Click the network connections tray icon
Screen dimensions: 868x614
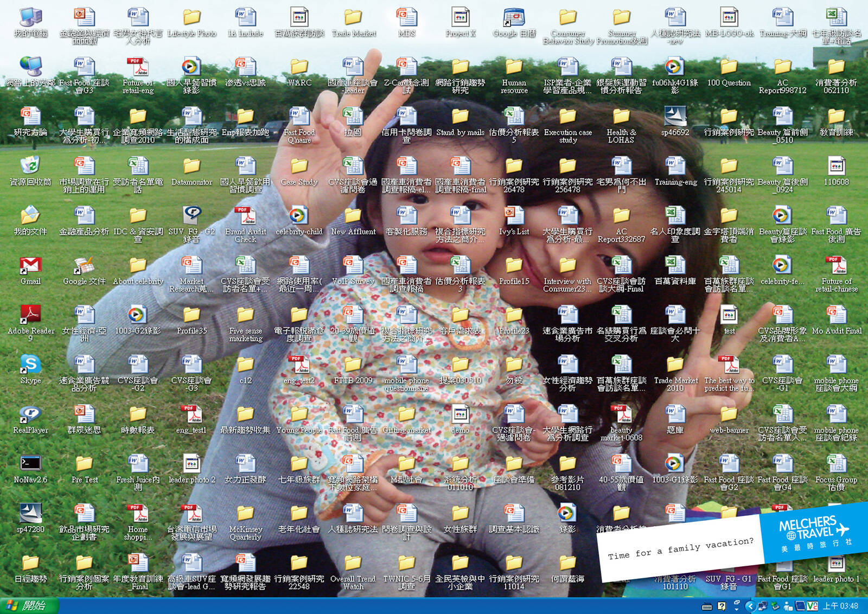[762, 606]
